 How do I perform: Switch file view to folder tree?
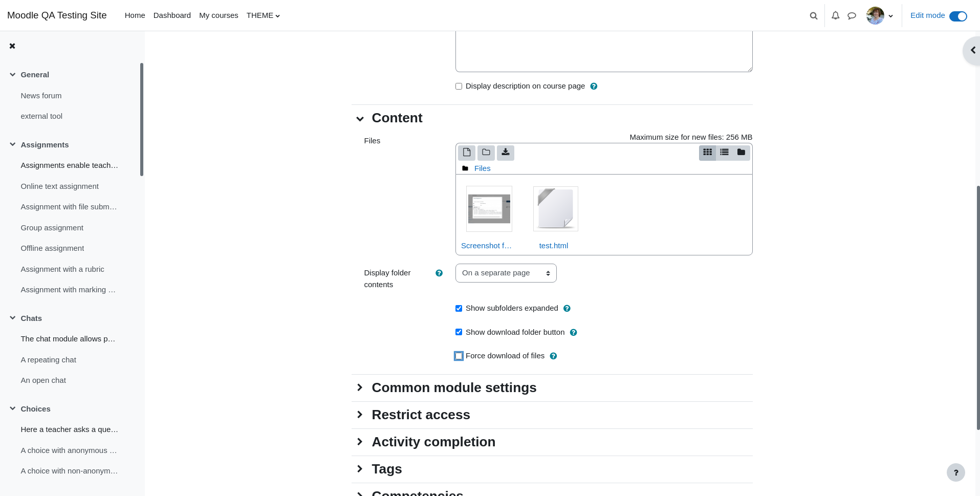pos(741,153)
